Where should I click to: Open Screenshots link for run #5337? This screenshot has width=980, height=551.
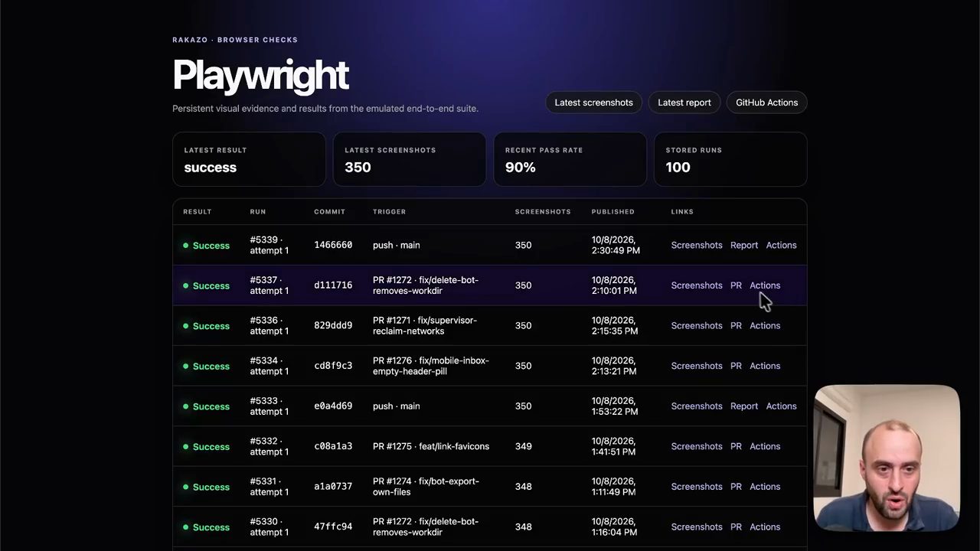697,285
